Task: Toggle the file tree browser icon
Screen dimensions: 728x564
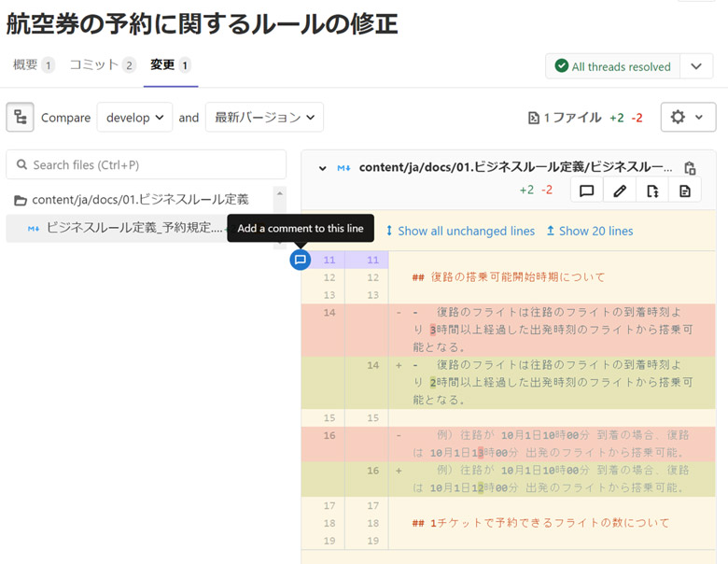Action: pyautogui.click(x=20, y=117)
